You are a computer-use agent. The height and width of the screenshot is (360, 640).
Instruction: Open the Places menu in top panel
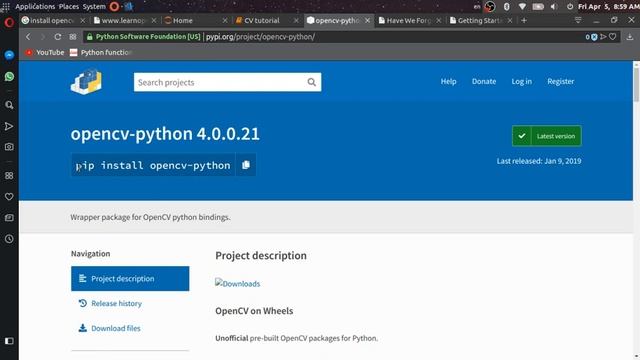(69, 7)
